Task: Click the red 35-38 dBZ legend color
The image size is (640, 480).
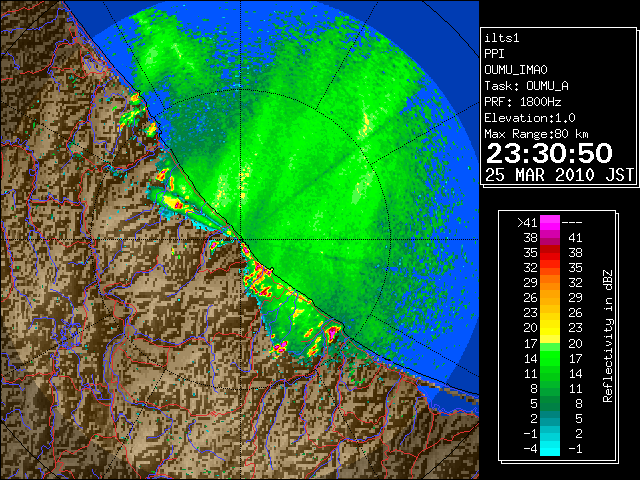Action: [x=550, y=253]
